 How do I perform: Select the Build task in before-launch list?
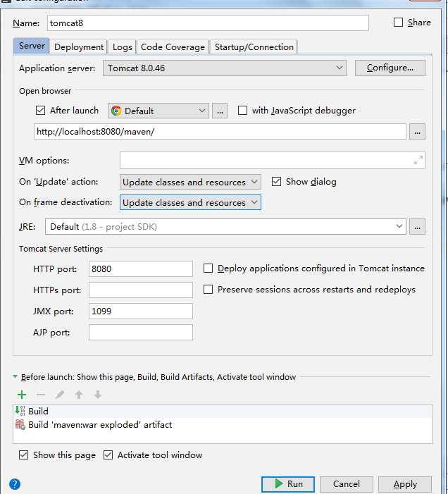click(x=223, y=411)
